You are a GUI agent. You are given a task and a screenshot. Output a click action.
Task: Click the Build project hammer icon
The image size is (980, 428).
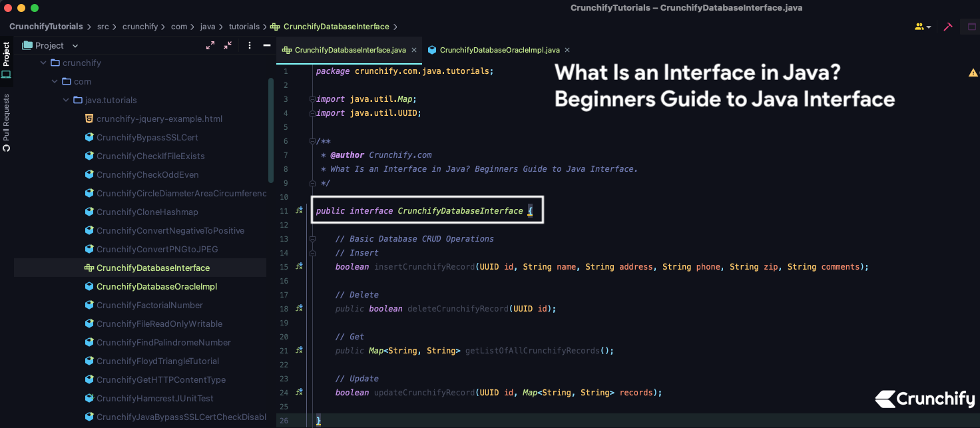[x=948, y=27]
